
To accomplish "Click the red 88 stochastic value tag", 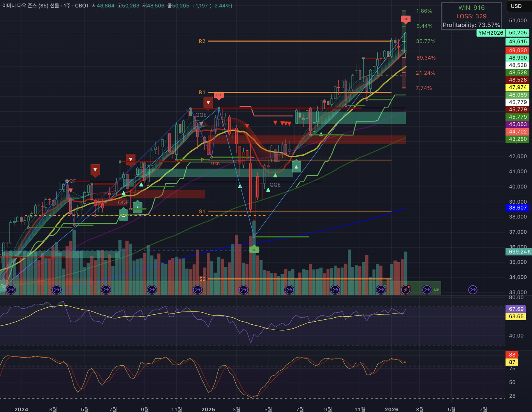I will [512, 355].
